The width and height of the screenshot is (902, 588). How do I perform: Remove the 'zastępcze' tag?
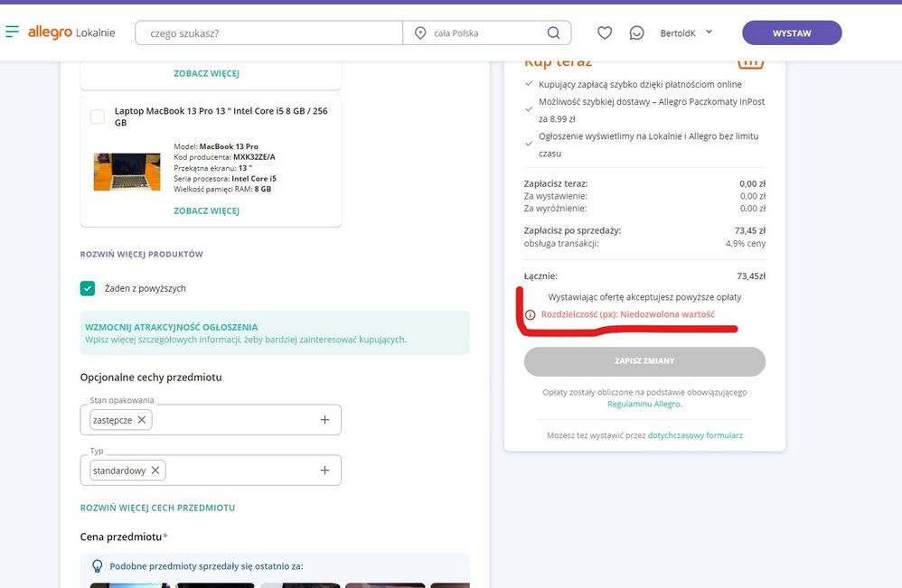tap(142, 420)
